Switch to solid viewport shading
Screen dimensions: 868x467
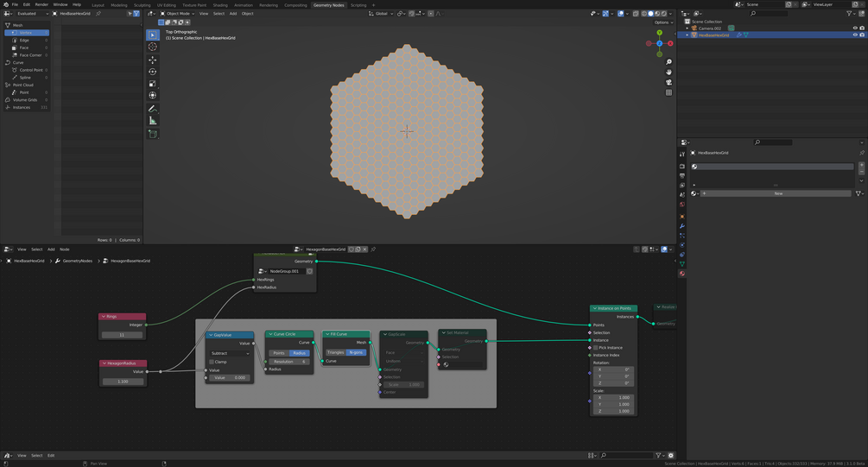[650, 13]
